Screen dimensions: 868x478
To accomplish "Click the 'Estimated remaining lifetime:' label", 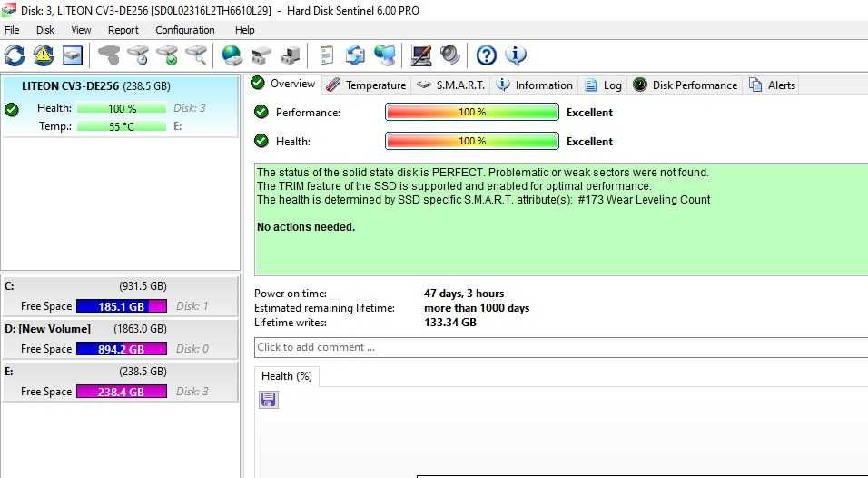I will click(x=324, y=308).
